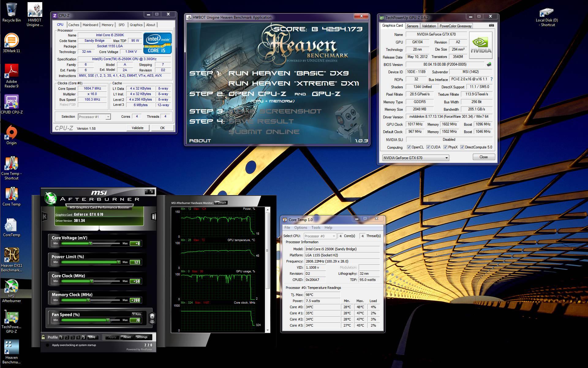588x368 pixels.
Task: Click Close button in GPU-Z
Action: click(484, 157)
